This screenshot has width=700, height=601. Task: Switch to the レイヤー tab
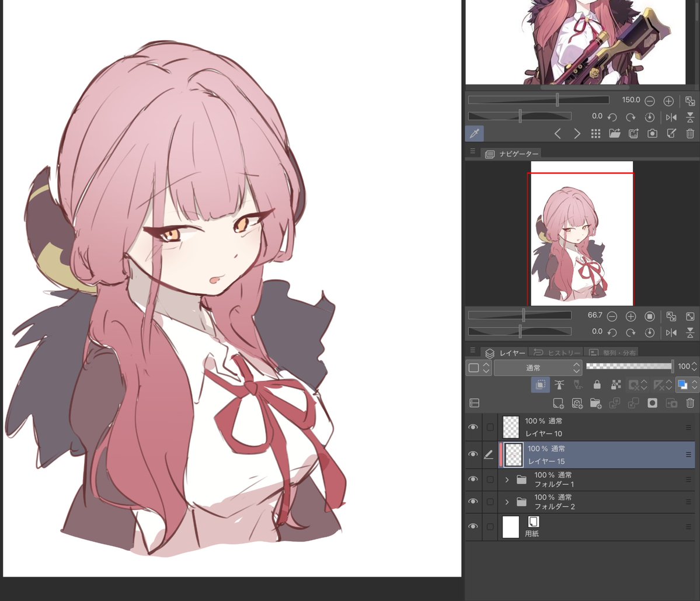coord(506,353)
